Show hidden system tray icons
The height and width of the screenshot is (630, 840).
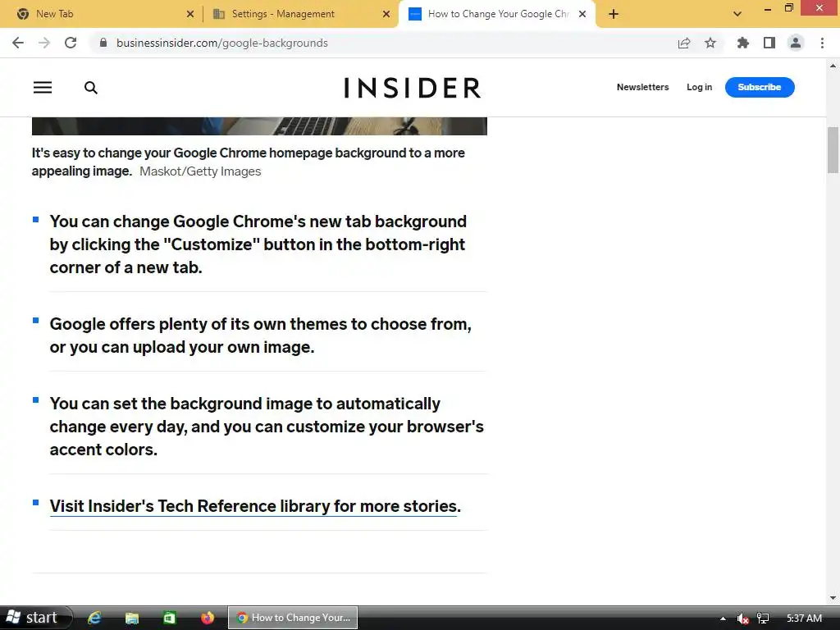click(x=723, y=619)
